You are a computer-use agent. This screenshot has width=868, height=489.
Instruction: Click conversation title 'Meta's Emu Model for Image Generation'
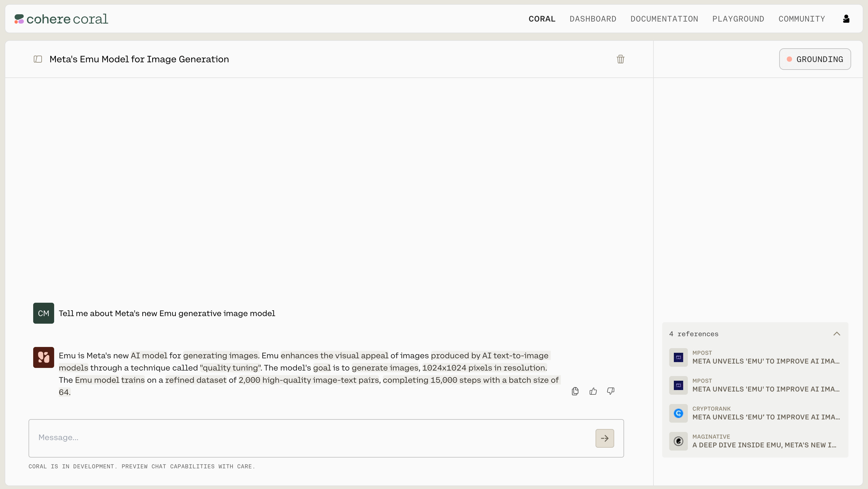(139, 59)
